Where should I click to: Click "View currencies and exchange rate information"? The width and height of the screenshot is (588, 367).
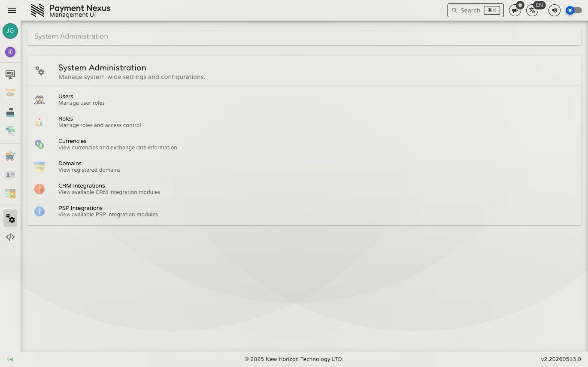coord(118,148)
